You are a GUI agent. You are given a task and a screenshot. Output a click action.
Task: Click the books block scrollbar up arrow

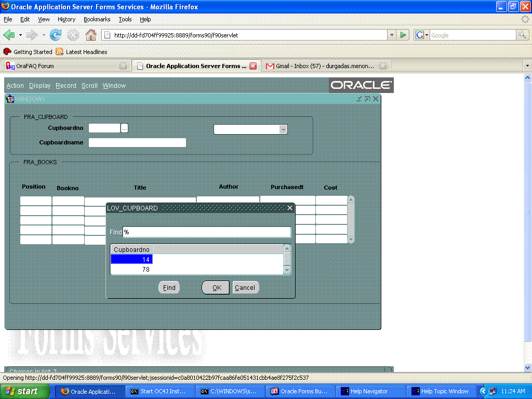351,199
